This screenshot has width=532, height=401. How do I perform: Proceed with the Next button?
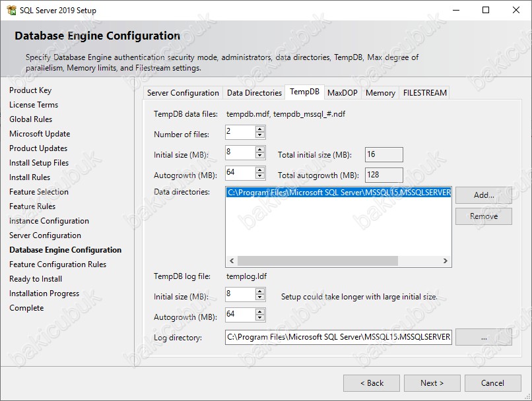click(432, 383)
